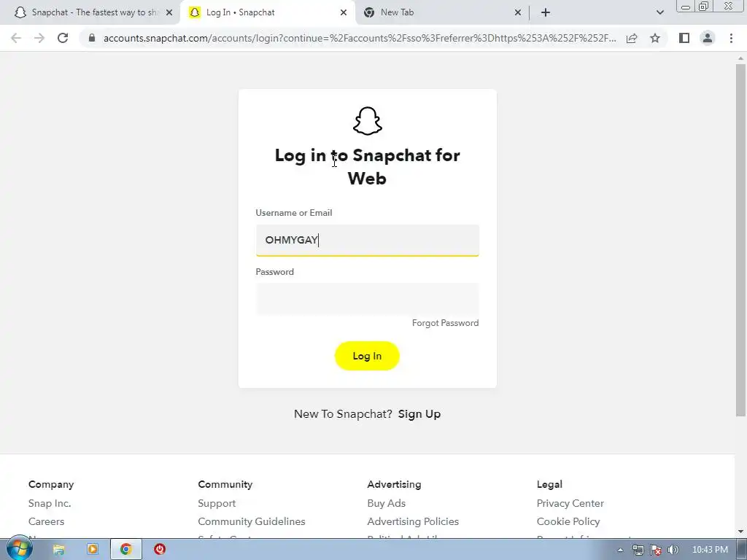Viewport: 747px width, 560px height.
Task: Open Advertising Policies link
Action: tap(413, 521)
